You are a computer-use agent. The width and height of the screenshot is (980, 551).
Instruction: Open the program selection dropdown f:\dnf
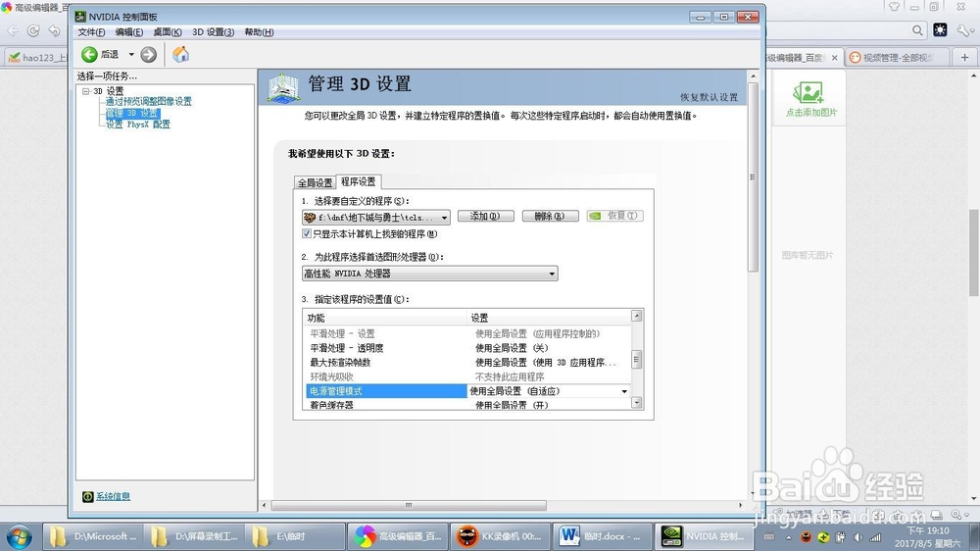coord(375,217)
